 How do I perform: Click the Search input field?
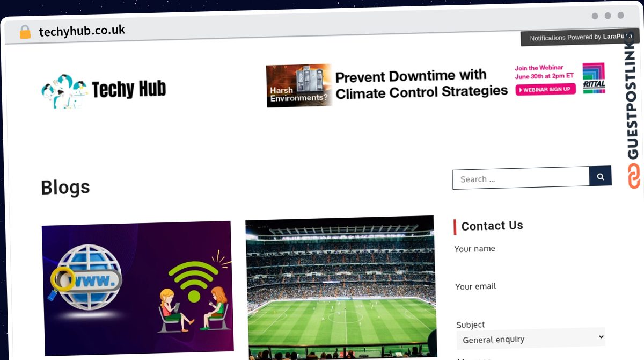(x=521, y=178)
